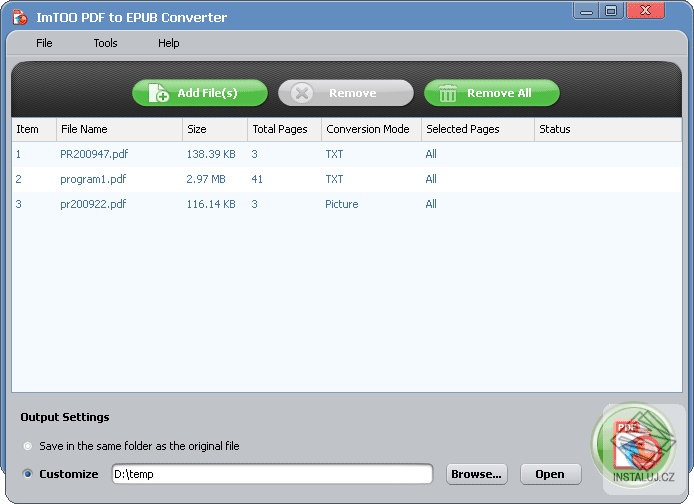This screenshot has height=504, width=694.
Task: Open the Tools menu
Action: coord(105,43)
